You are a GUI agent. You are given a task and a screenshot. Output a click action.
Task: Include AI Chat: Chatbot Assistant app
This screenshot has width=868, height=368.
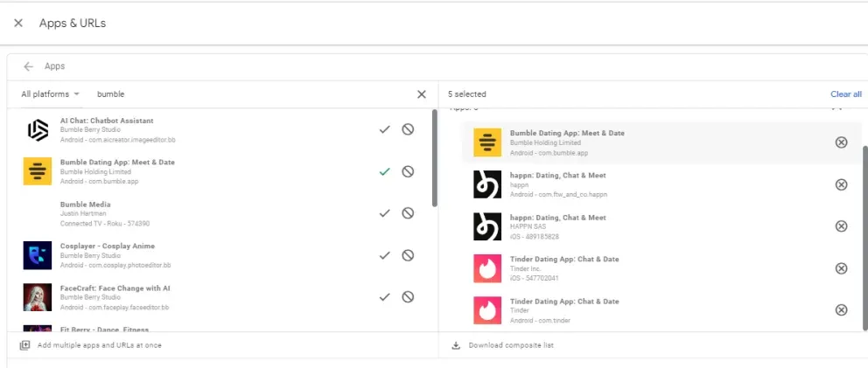385,129
